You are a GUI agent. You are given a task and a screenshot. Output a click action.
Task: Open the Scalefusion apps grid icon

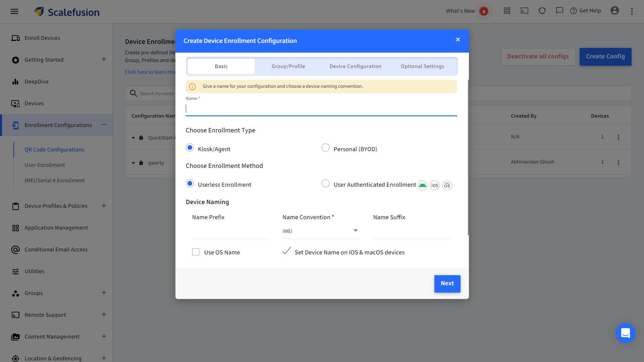pos(507,10)
